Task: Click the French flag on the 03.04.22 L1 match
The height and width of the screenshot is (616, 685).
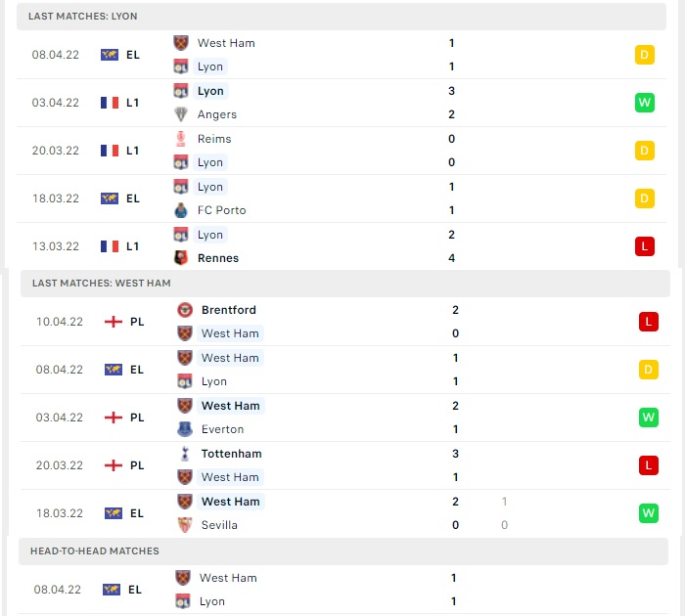Action: click(x=110, y=103)
